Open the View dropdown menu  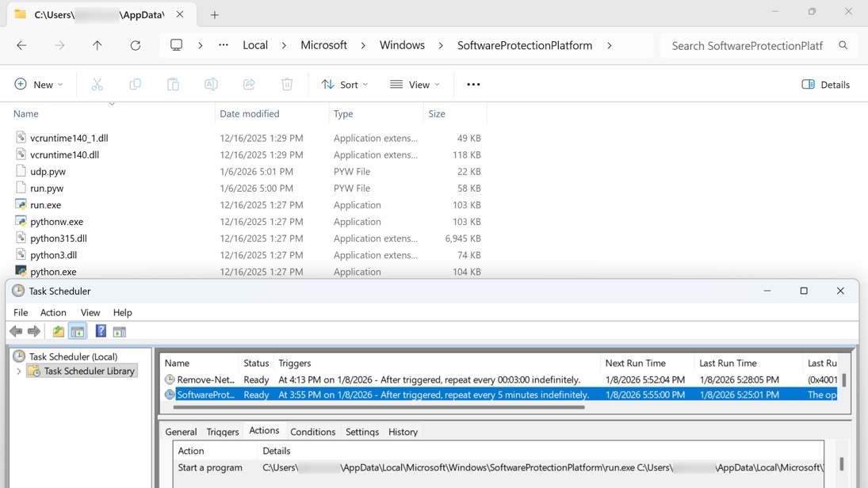415,85
